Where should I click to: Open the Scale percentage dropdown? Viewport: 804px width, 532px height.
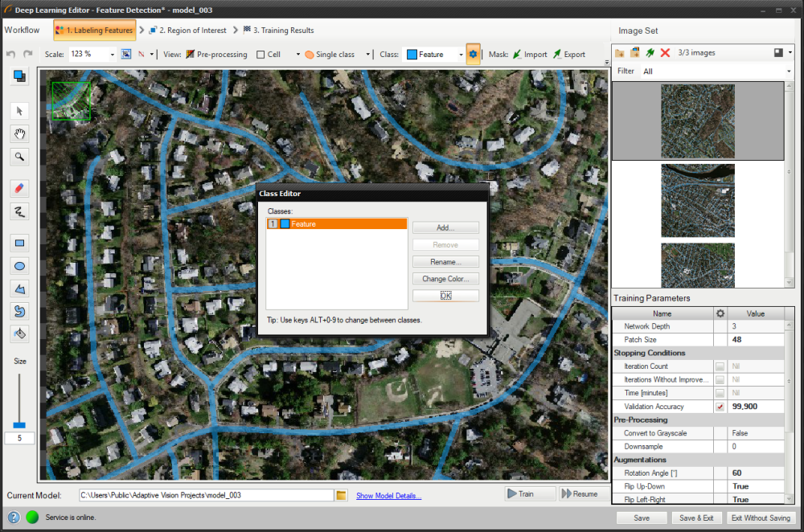[110, 55]
